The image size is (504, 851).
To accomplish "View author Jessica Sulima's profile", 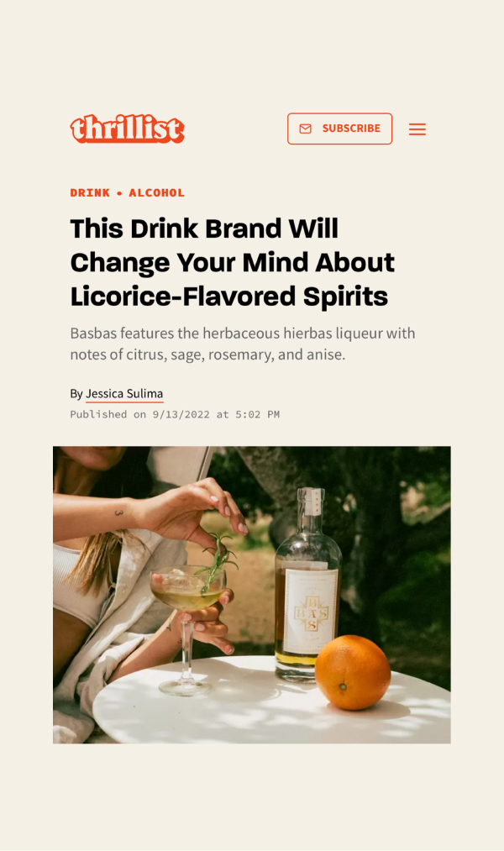I will (x=124, y=393).
